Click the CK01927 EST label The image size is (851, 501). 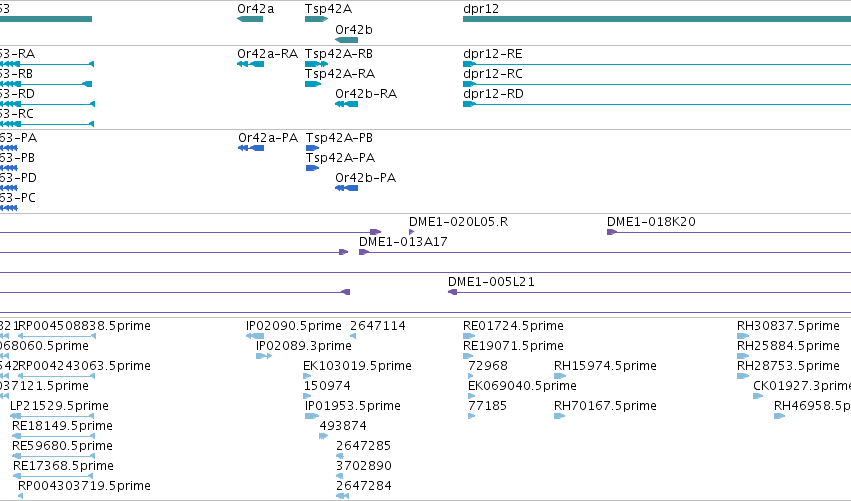tap(802, 386)
